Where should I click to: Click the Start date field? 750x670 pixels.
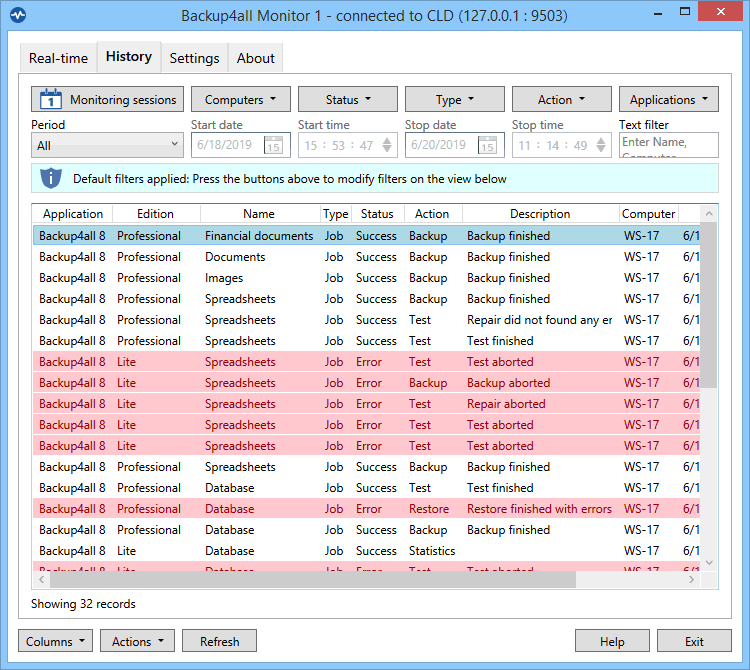241,145
